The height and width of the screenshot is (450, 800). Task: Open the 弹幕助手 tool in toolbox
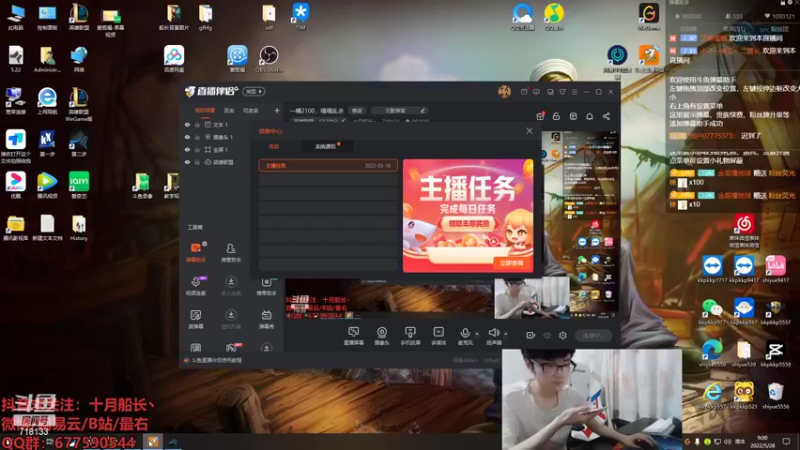tap(196, 252)
